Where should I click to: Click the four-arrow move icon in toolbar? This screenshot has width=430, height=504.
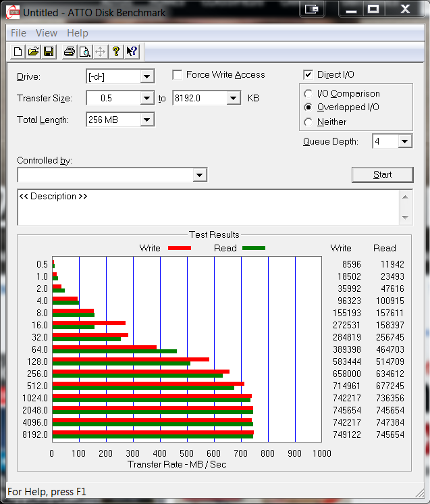(100, 51)
